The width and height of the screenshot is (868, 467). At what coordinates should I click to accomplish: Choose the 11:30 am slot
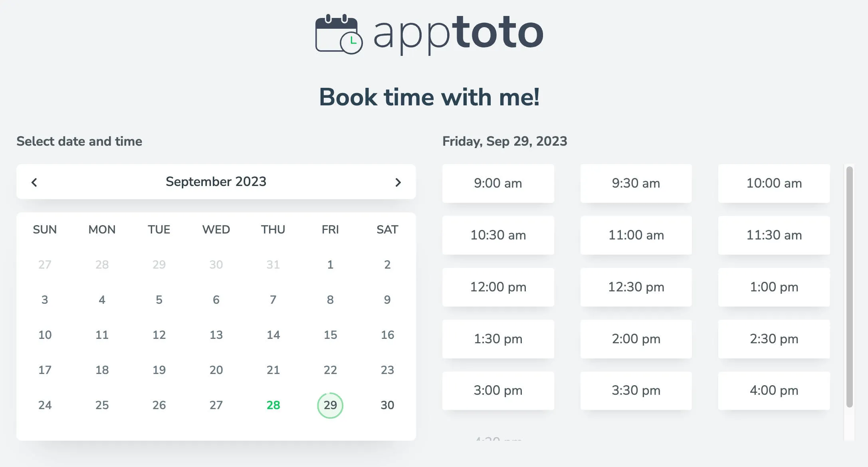[774, 235]
